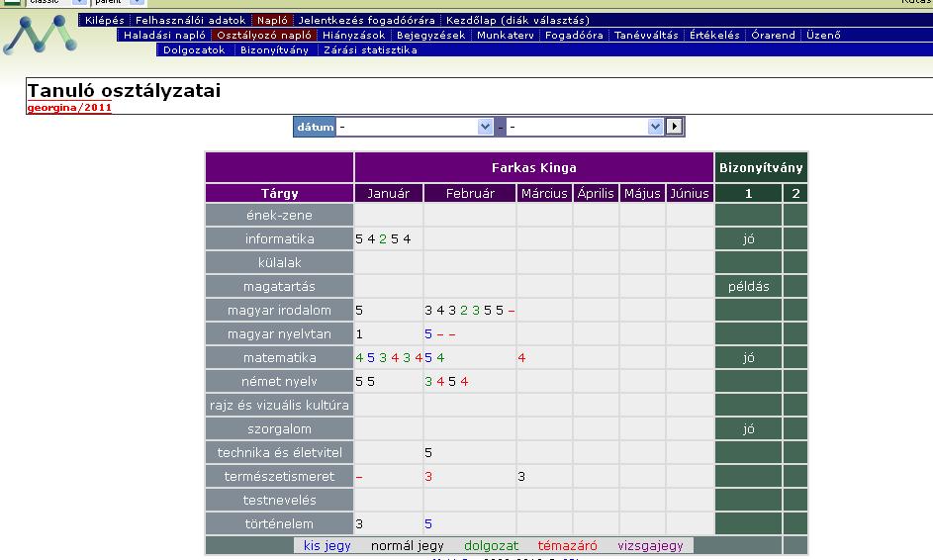This screenshot has height=560, width=933.
Task: Select Osztályozó napló tab
Action: 263,35
